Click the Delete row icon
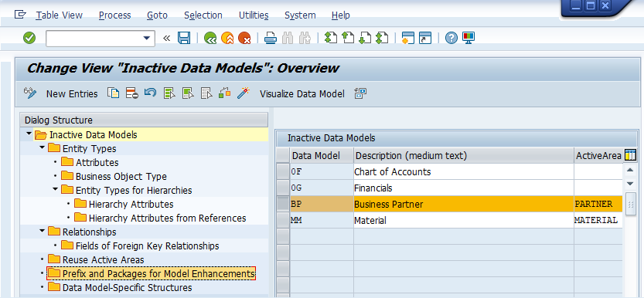Image resolution: width=644 pixels, height=298 pixels. click(132, 93)
